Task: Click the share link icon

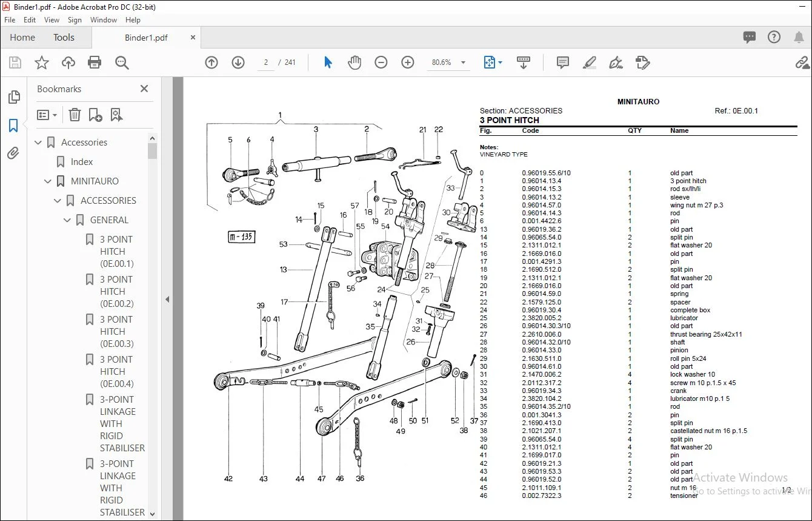Action: (802, 62)
